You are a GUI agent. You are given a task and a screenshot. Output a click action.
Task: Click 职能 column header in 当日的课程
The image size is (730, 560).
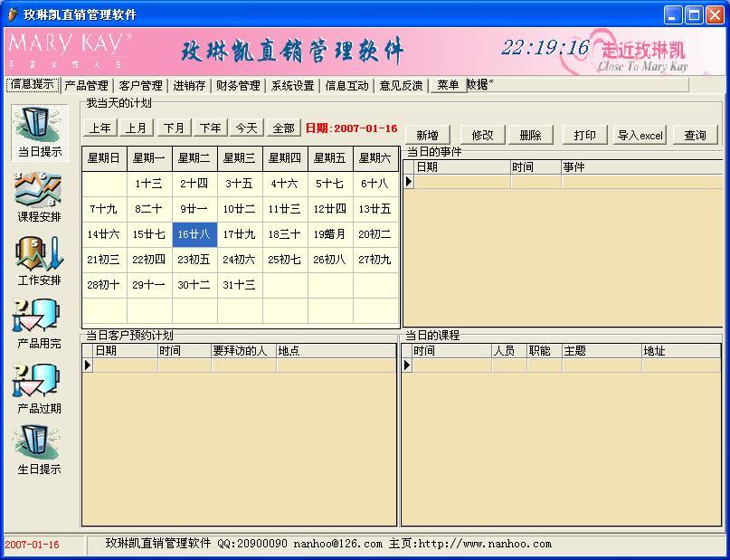pos(545,350)
